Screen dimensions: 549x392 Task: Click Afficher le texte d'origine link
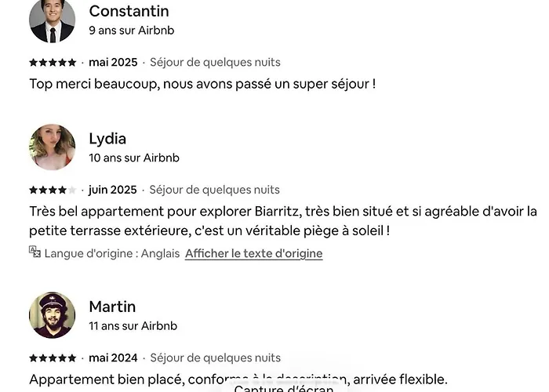(253, 253)
